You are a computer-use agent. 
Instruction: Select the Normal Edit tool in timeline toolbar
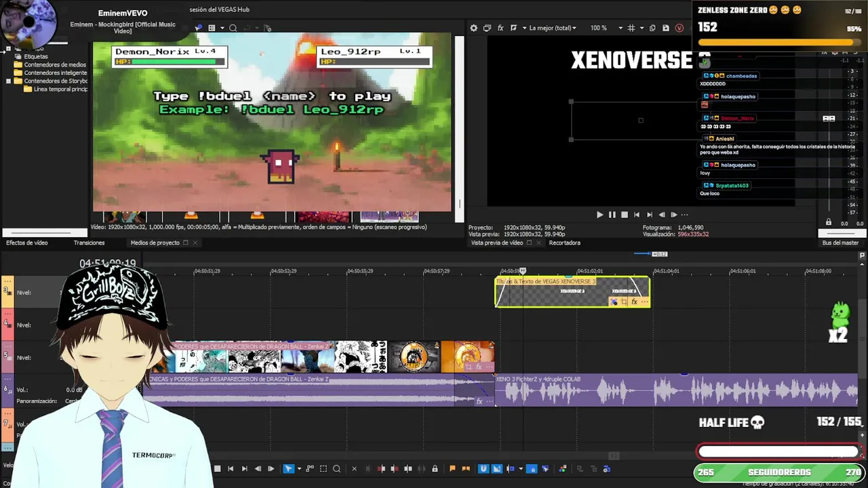pyautogui.click(x=288, y=468)
